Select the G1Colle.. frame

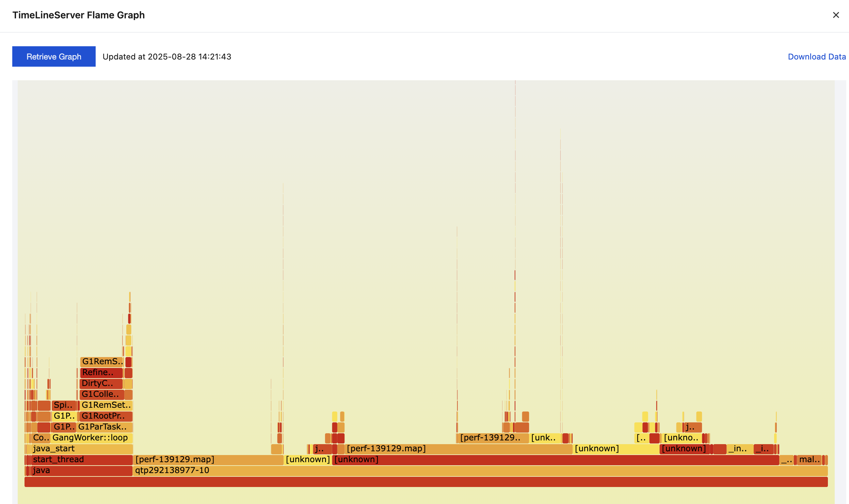[101, 394]
